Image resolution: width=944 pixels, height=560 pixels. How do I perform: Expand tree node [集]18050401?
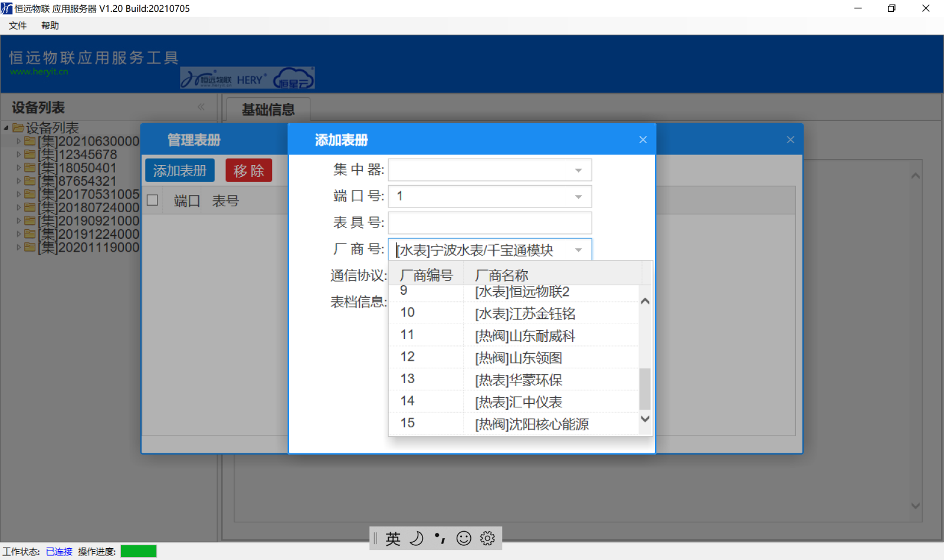(19, 167)
